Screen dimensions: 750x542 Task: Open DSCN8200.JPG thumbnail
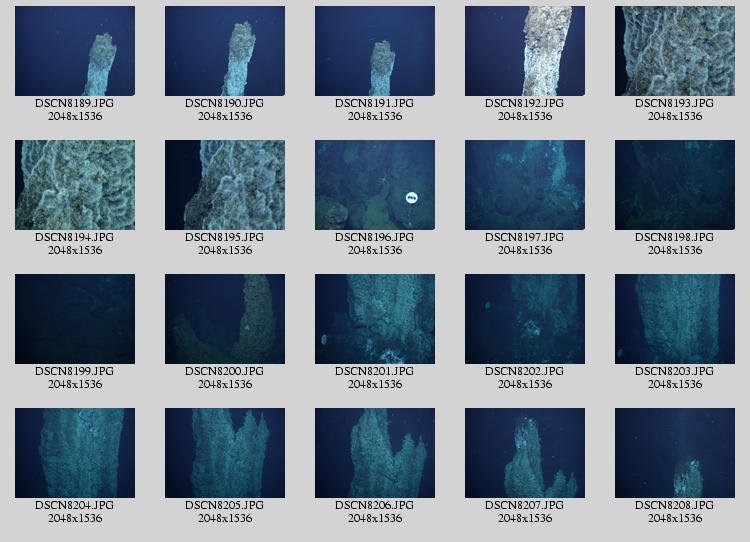pyautogui.click(x=225, y=319)
